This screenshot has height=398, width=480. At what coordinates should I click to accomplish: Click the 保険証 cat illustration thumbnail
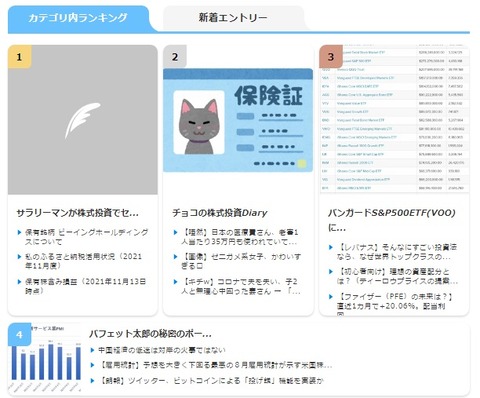[238, 120]
